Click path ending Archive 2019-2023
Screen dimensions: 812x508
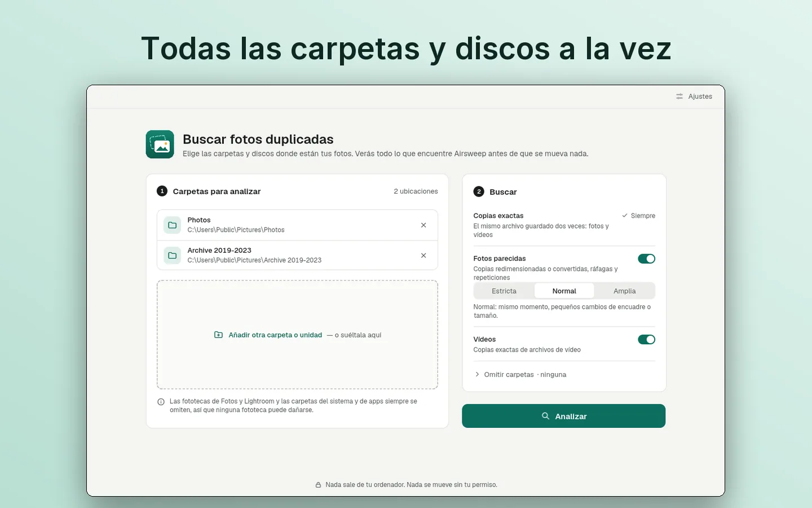point(254,260)
